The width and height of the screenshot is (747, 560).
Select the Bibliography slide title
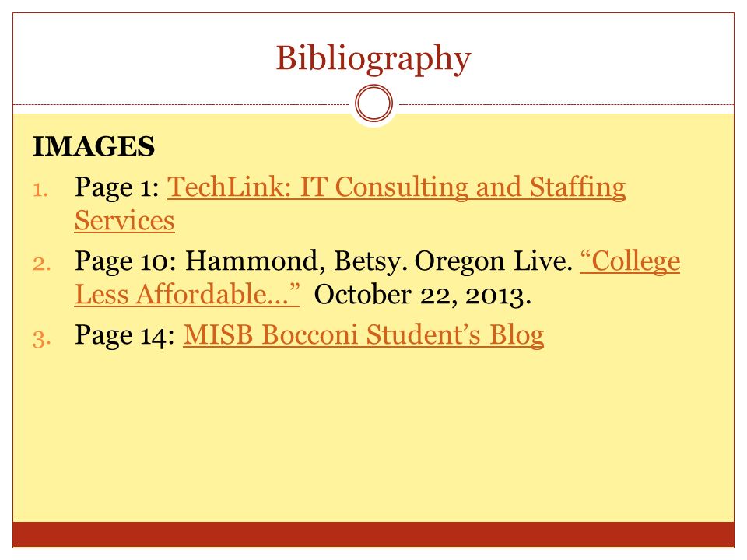373,59
